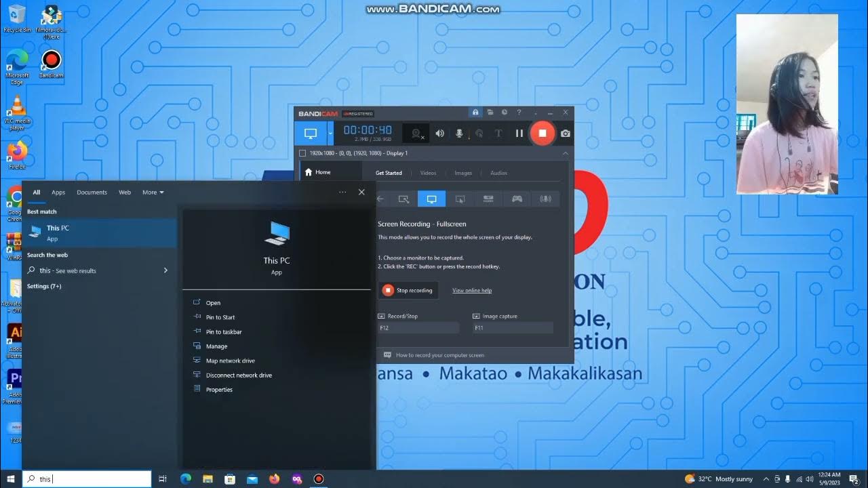Take a screenshot with Bandicam camera icon

pos(566,134)
